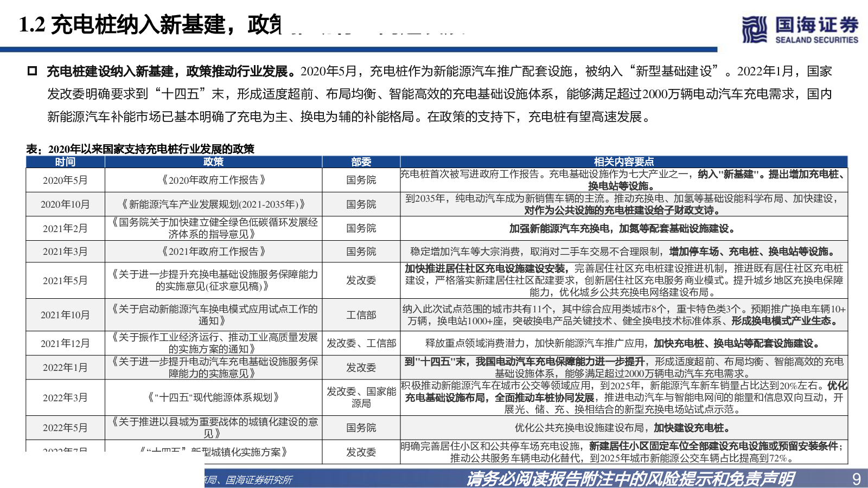Viewport: 868px width, 488px height.
Task: Click the '2022年1月' date cell
Action: (65, 368)
